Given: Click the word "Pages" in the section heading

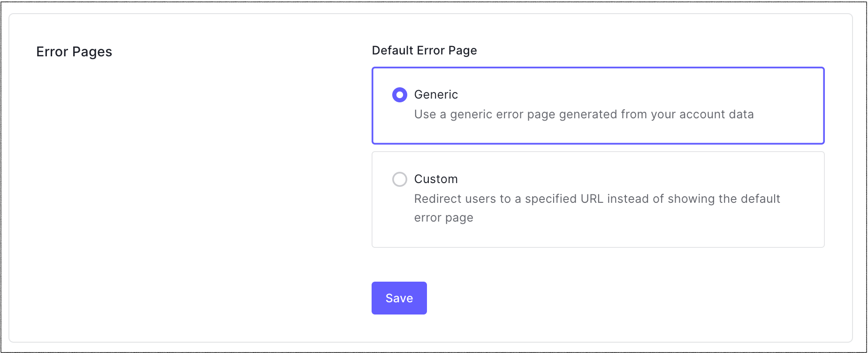Looking at the screenshot, I should pos(92,52).
